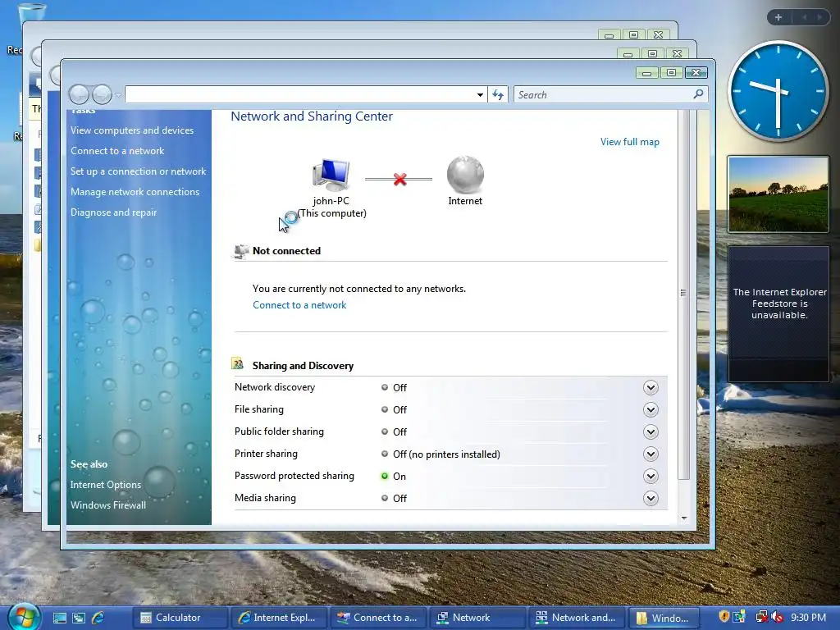Click the scrollbar down arrow
The width and height of the screenshot is (840, 630).
click(684, 518)
